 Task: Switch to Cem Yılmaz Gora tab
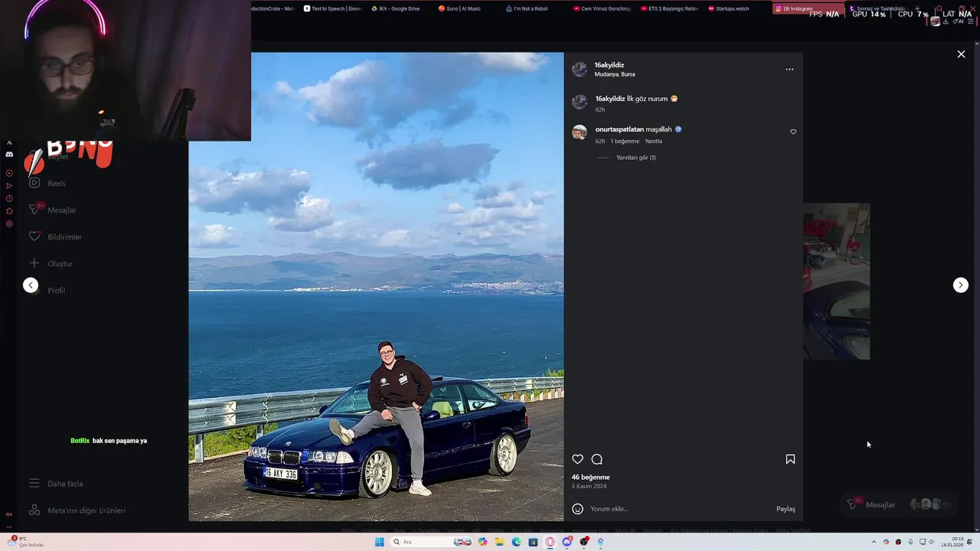[602, 8]
